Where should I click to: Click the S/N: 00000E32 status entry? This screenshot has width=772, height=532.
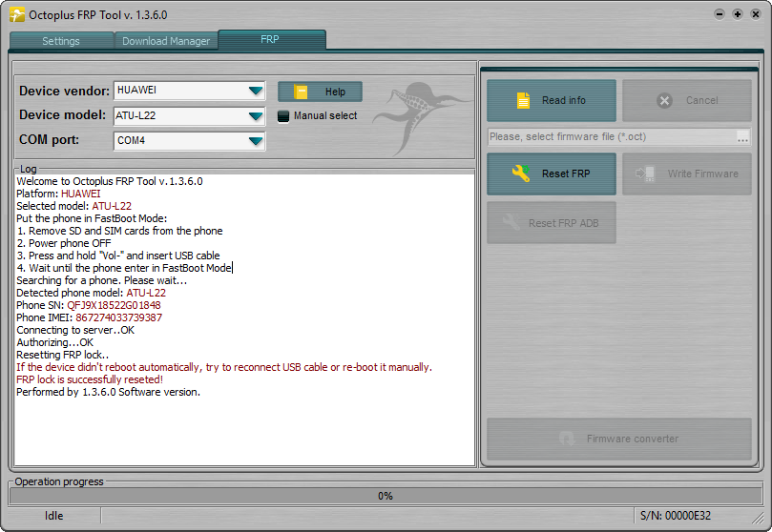(x=676, y=516)
